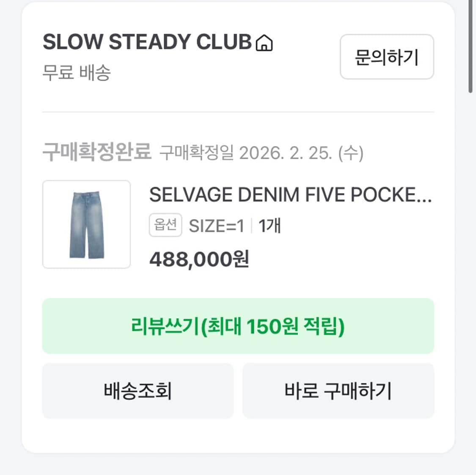This screenshot has height=475, width=476.
Task: Click the divider line under the store header
Action: click(238, 112)
